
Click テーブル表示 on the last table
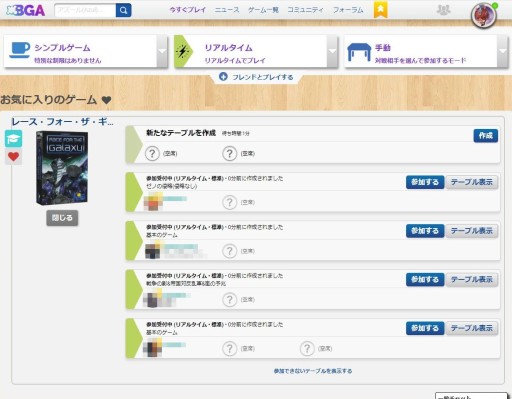[472, 328]
